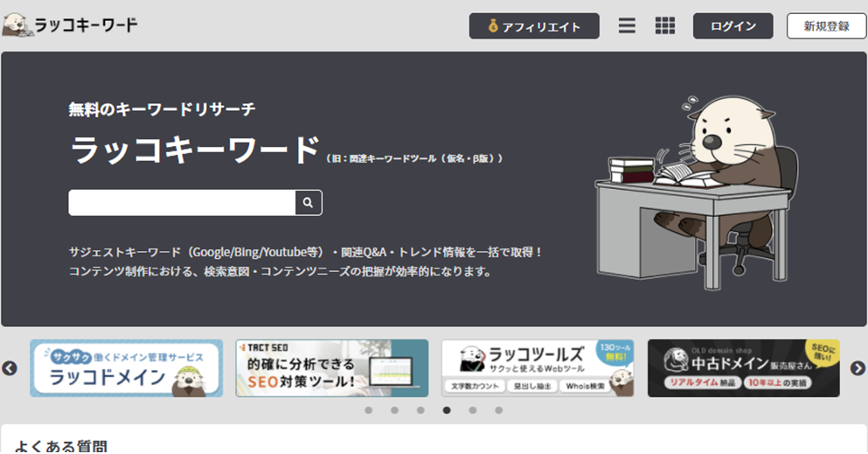Open the 中古ドメイン販売屋さん banner
Screen dimensions: 868x454
coord(744,368)
